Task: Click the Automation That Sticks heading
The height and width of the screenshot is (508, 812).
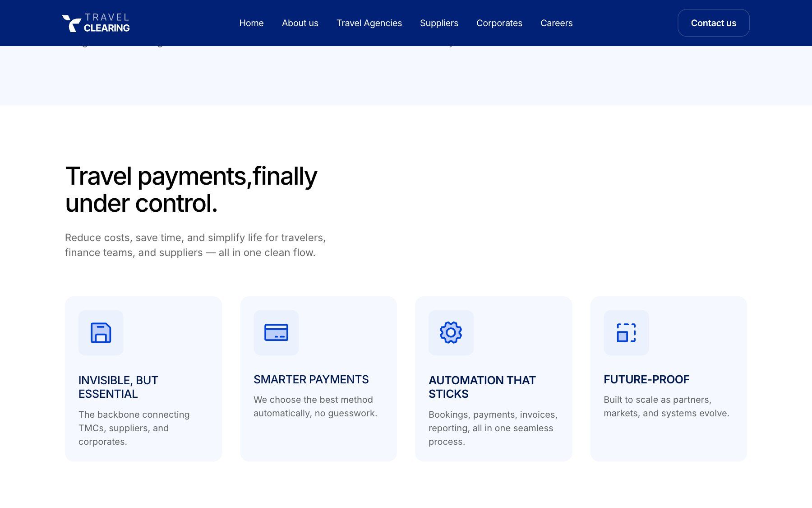Action: click(482, 387)
